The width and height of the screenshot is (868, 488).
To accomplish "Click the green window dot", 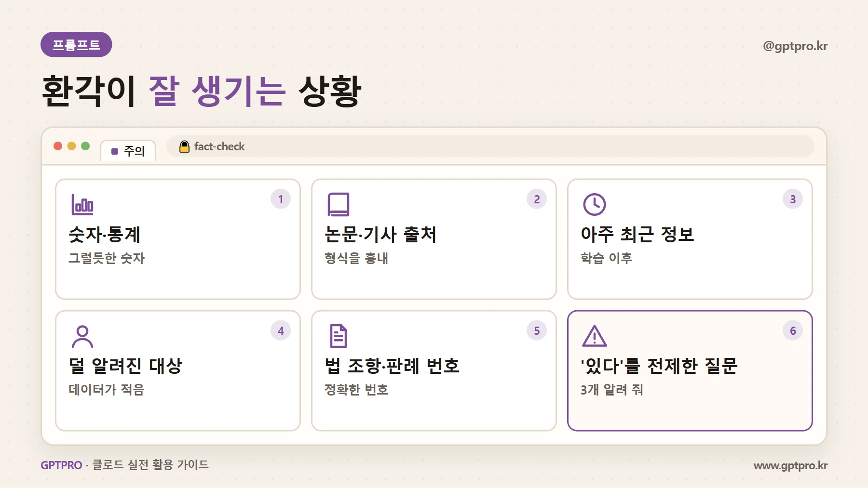I will tap(85, 146).
